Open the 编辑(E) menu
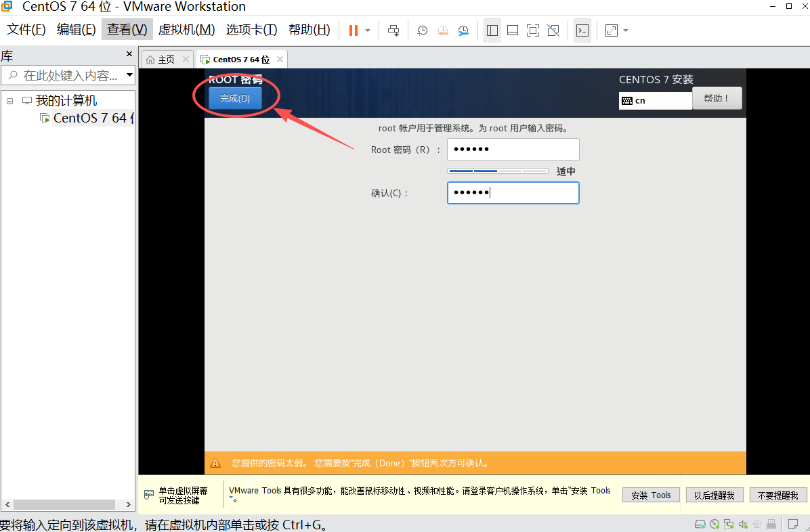Image resolution: width=810 pixels, height=532 pixels. pos(76,29)
